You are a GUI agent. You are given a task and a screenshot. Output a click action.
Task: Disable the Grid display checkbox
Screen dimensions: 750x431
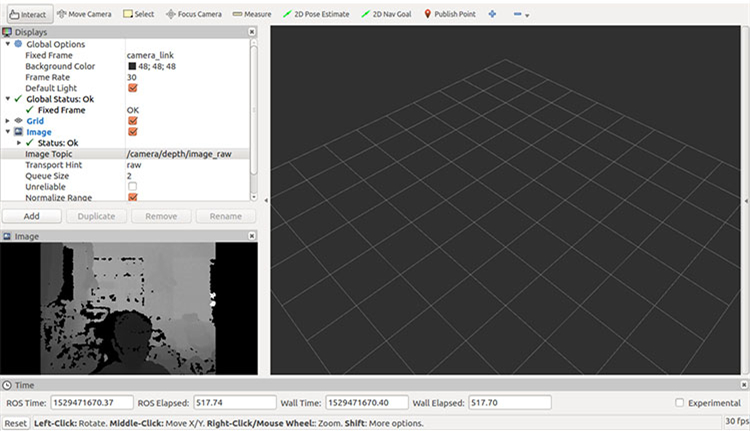click(133, 121)
